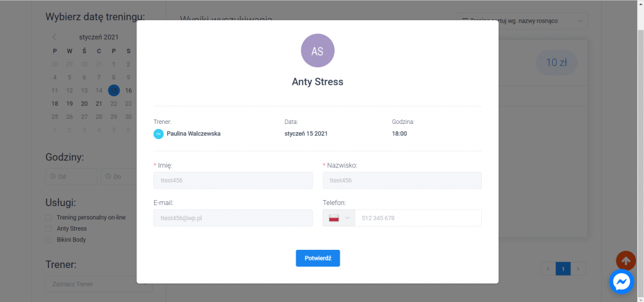Image resolution: width=644 pixels, height=302 pixels.
Task: Open the phone country code dropdown
Action: pyautogui.click(x=339, y=218)
